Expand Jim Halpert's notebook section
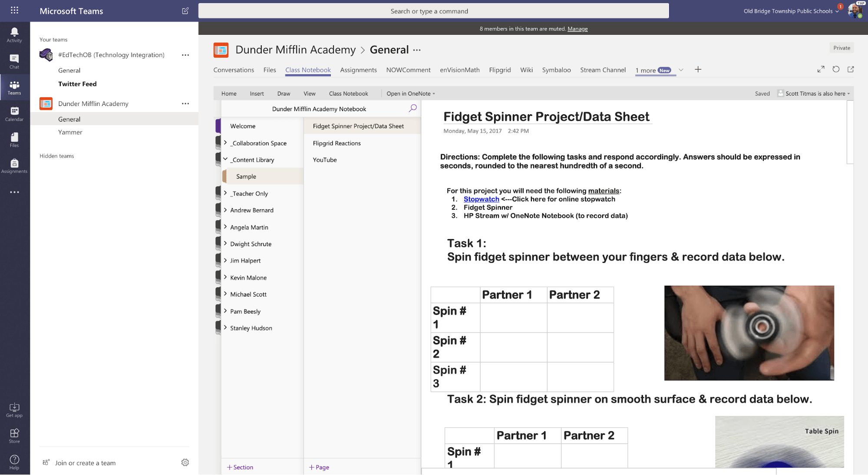The width and height of the screenshot is (868, 475). point(225,260)
